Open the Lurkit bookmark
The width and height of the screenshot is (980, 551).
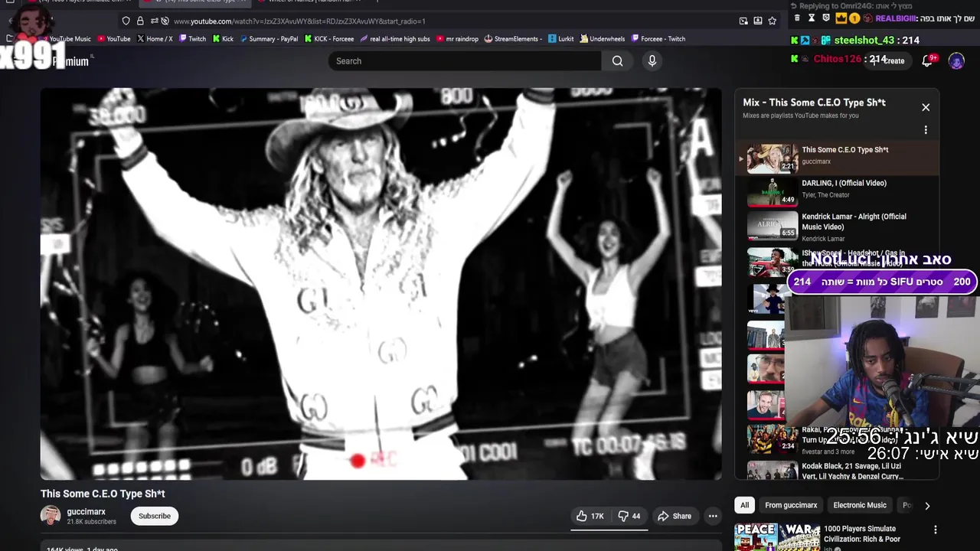pyautogui.click(x=561, y=39)
